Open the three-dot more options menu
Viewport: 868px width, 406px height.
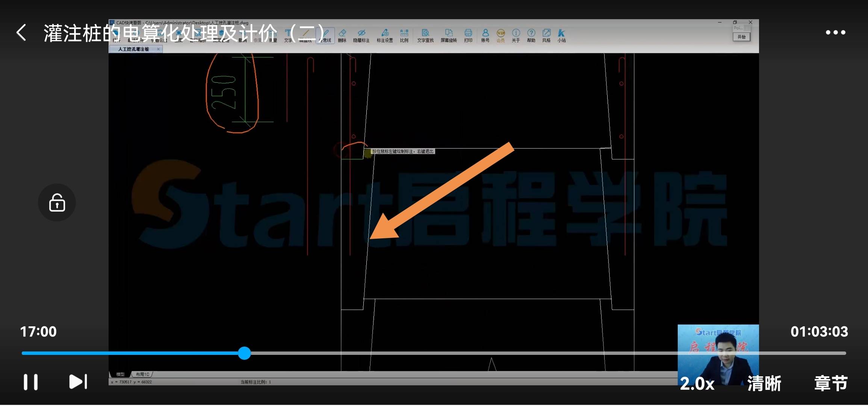pos(835,33)
